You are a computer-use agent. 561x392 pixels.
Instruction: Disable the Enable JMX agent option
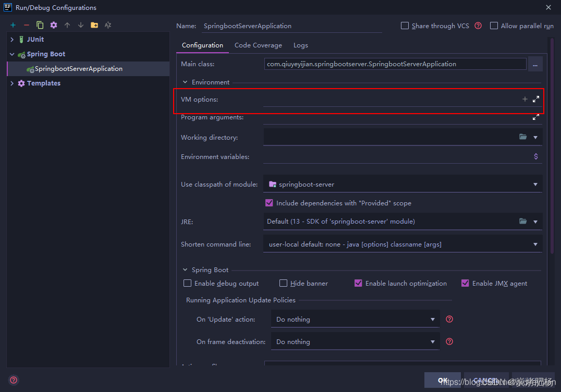[465, 283]
